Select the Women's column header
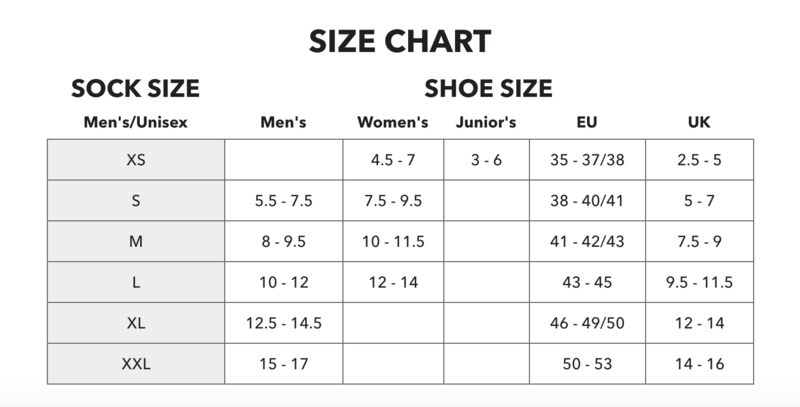 392,123
